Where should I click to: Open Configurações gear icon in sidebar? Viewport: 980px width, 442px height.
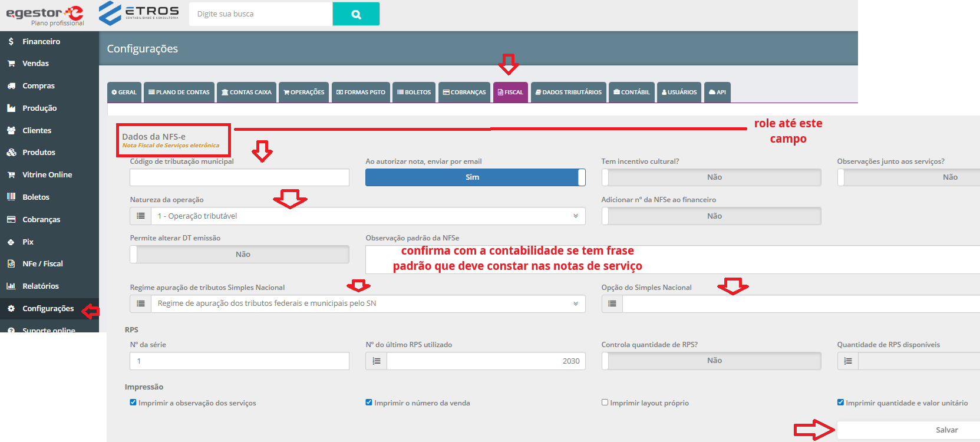click(x=11, y=308)
